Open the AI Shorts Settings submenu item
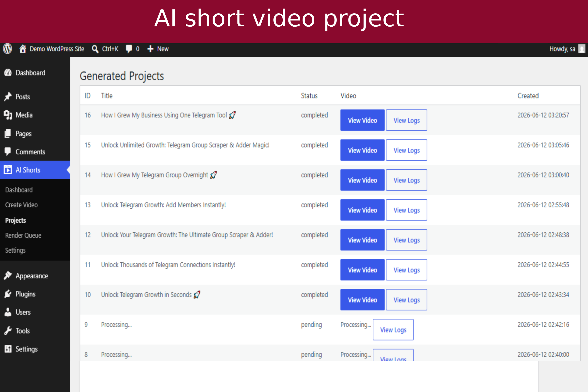The width and height of the screenshot is (588, 392). click(x=15, y=250)
